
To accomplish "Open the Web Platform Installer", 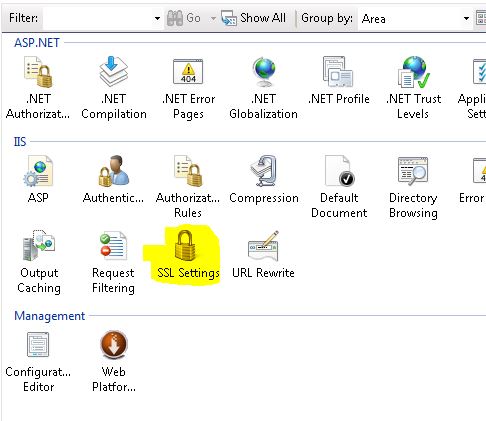I will click(x=114, y=362).
